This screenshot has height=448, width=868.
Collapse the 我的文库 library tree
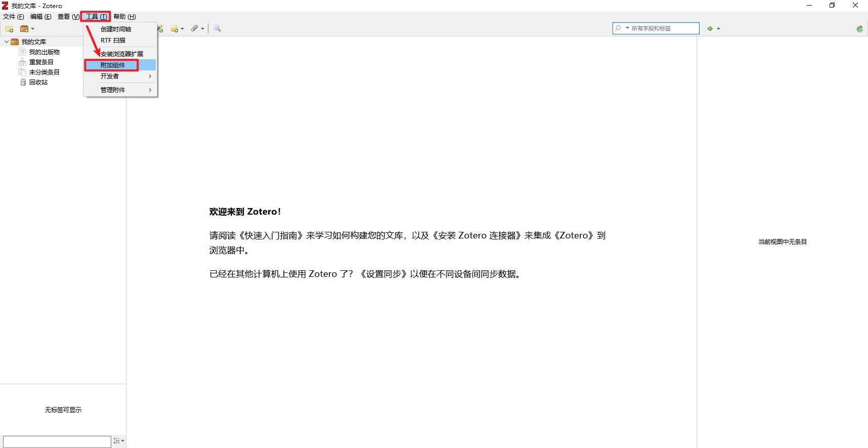tap(6, 42)
